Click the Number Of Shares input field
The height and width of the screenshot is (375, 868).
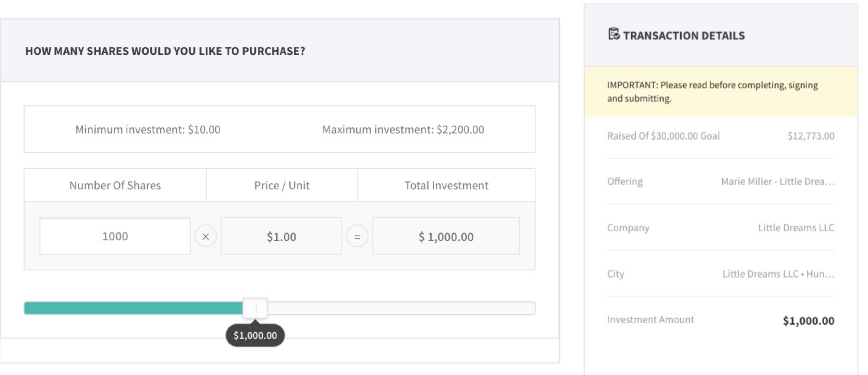tap(115, 236)
